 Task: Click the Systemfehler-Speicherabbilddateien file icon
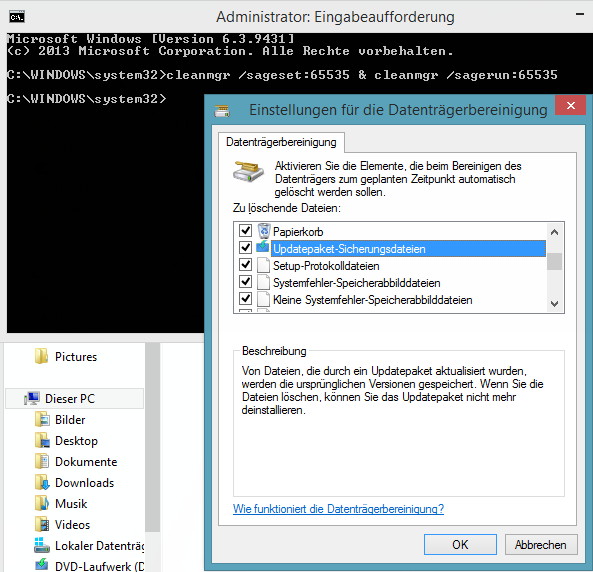pyautogui.click(x=263, y=282)
